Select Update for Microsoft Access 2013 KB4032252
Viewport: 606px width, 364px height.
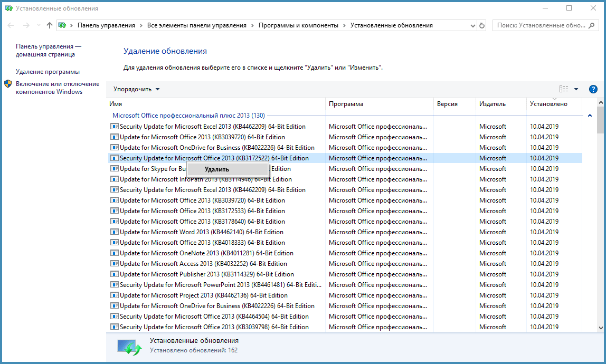203,264
